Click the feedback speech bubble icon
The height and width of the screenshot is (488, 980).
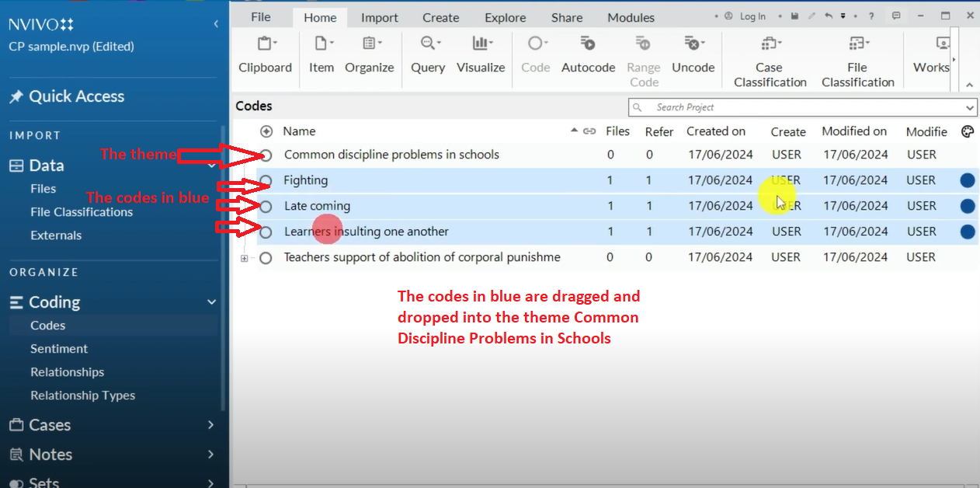(896, 16)
